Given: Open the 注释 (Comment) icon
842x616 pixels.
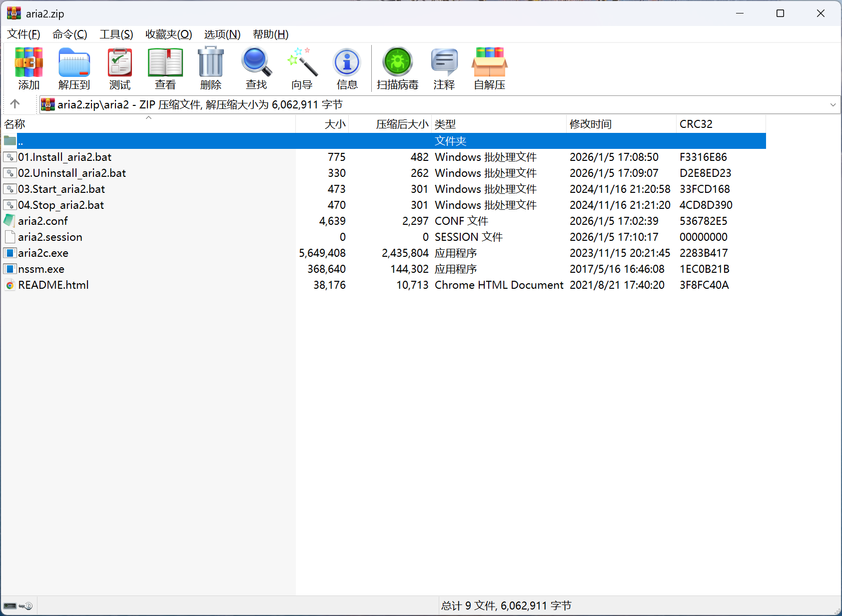Looking at the screenshot, I should pos(444,62).
